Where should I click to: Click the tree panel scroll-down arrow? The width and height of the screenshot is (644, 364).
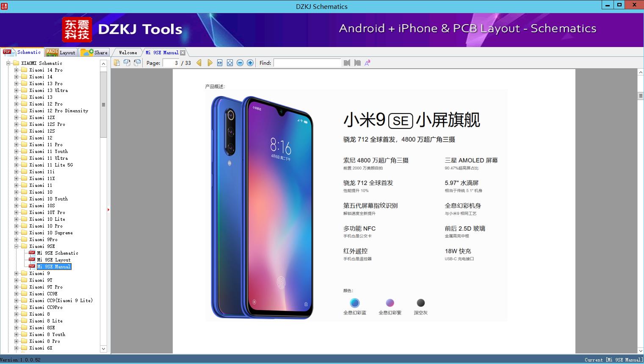103,349
